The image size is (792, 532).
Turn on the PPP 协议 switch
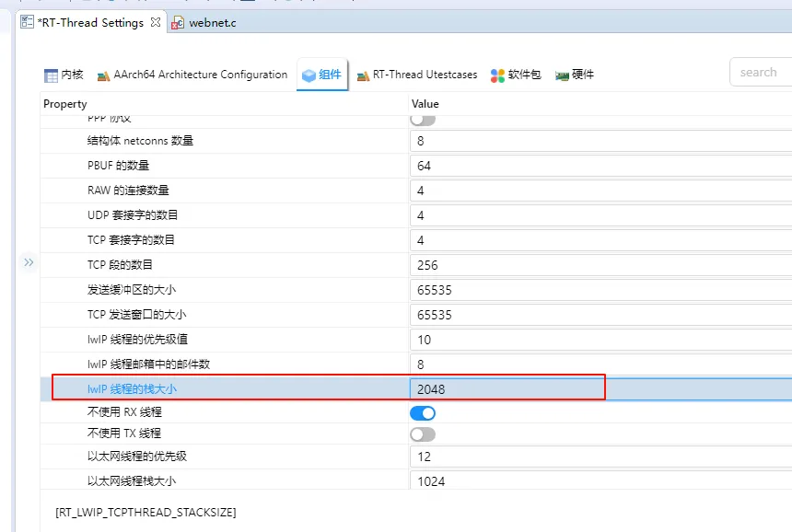(422, 119)
